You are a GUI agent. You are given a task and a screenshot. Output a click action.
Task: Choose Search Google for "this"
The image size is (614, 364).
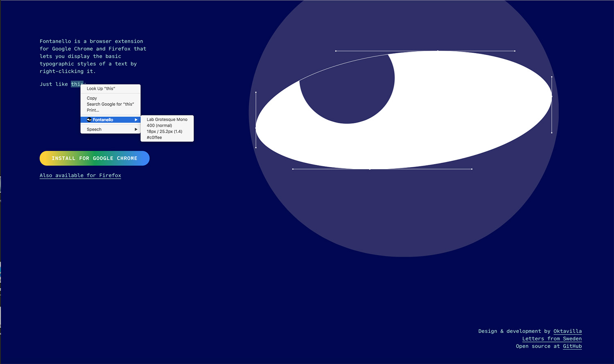110,104
